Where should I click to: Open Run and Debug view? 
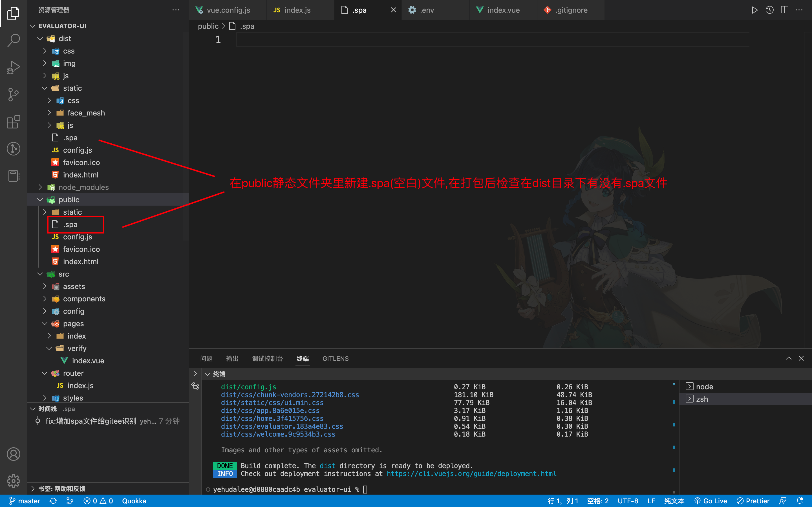14,67
